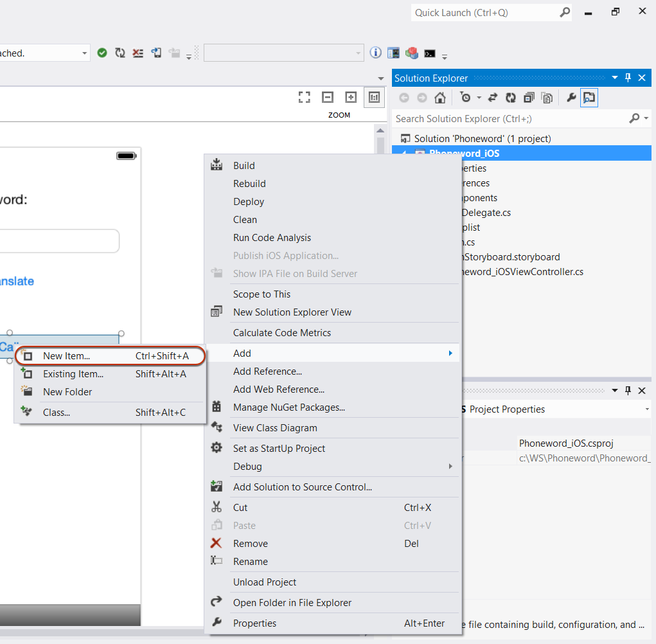This screenshot has width=656, height=644.
Task: Click the Refresh icon in Solution Explorer
Action: (510, 98)
